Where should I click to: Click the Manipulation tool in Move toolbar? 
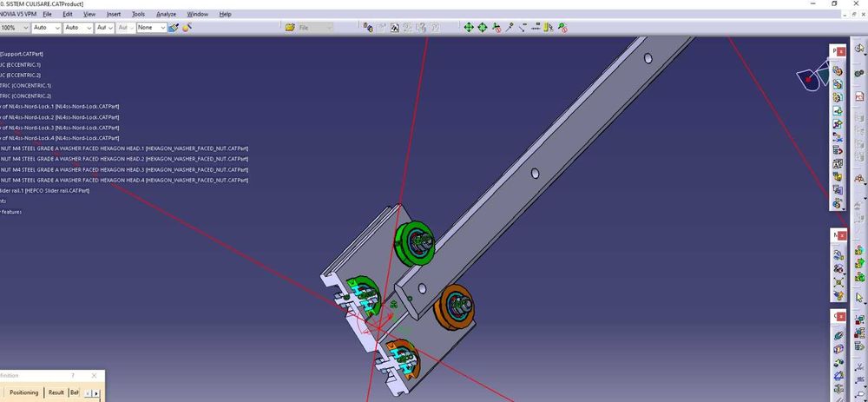tap(838, 254)
